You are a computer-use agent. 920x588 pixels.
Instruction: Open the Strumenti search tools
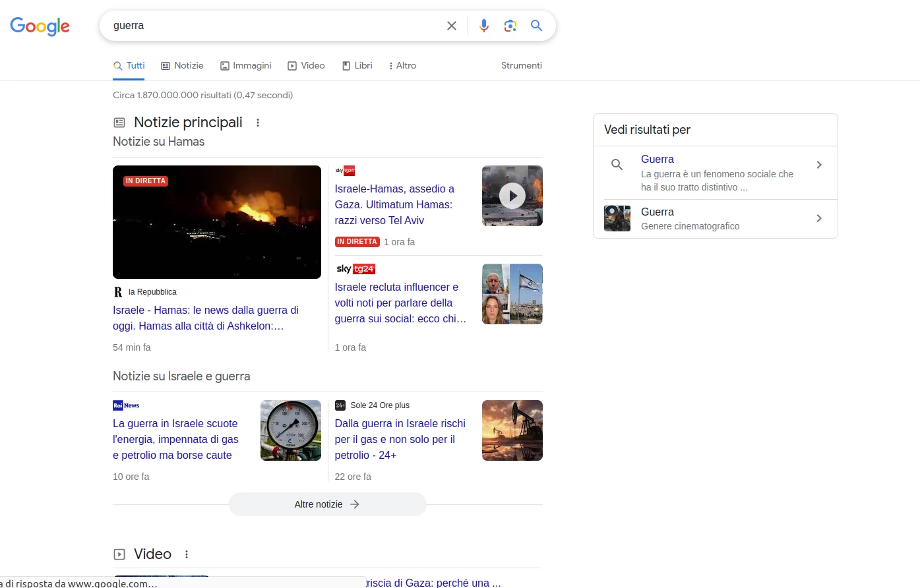(x=521, y=65)
